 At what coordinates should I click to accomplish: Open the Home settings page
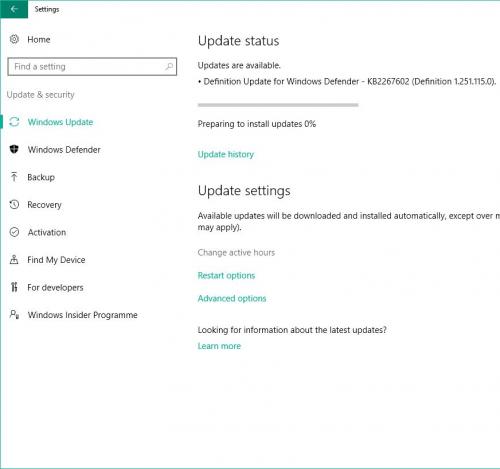[39, 40]
